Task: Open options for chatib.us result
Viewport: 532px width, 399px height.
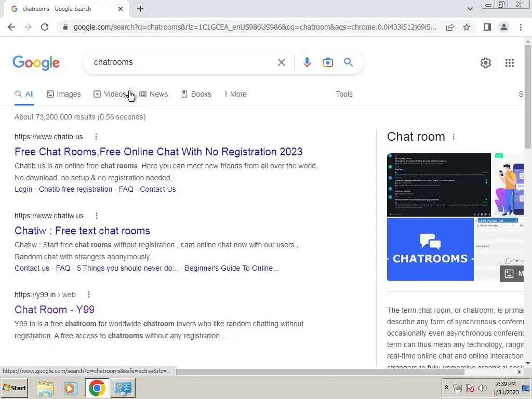Action: click(96, 137)
